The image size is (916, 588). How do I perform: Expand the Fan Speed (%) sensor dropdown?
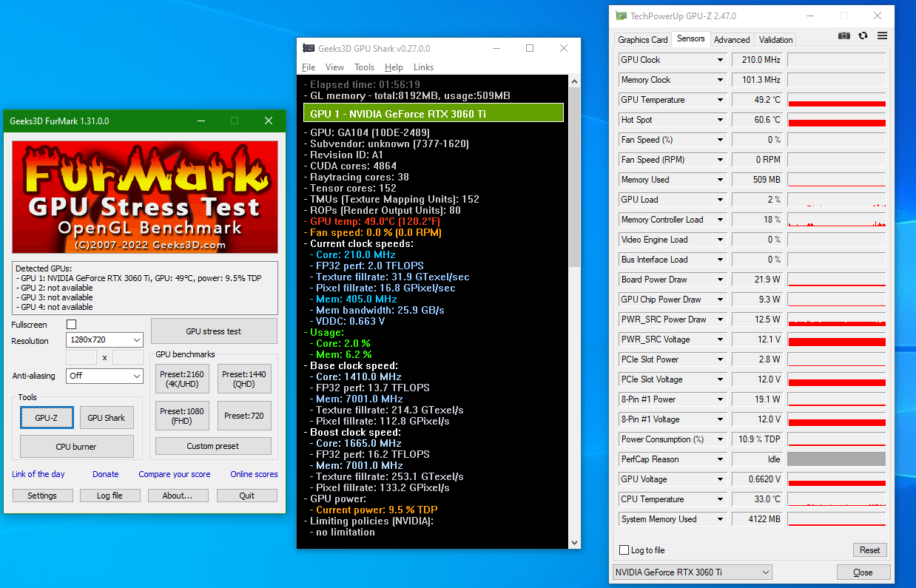click(x=720, y=140)
